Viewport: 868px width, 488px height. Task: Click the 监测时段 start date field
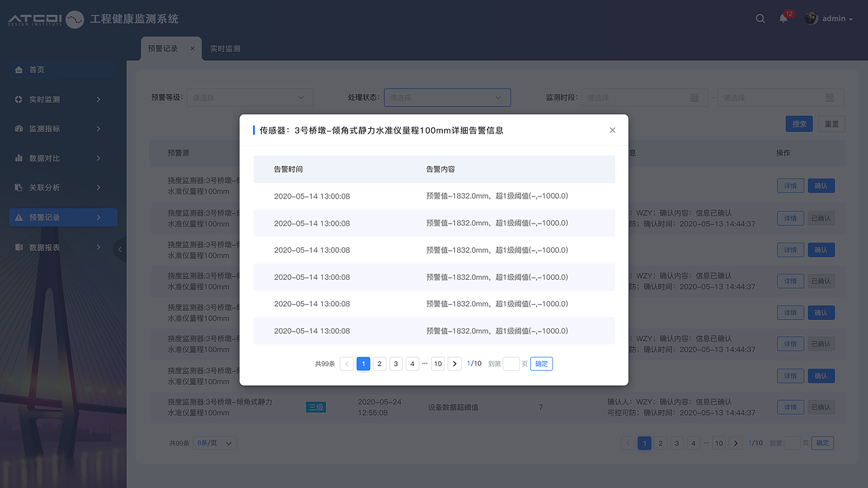644,98
